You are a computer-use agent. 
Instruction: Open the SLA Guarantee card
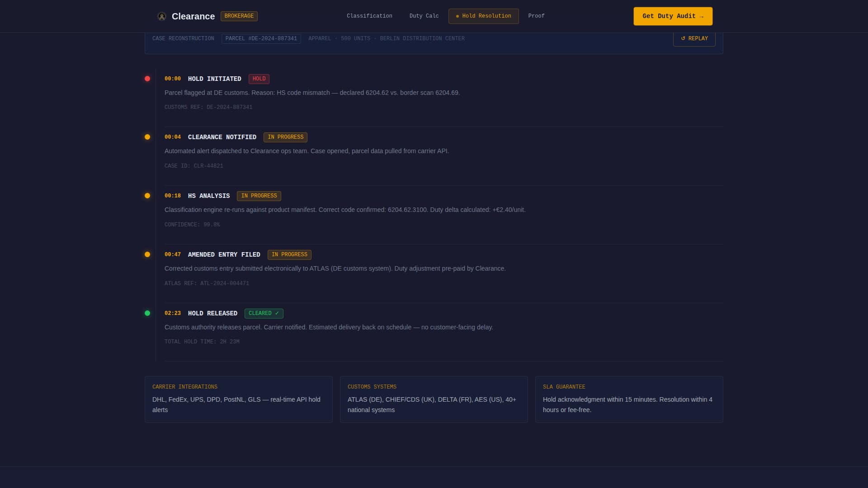(x=629, y=399)
